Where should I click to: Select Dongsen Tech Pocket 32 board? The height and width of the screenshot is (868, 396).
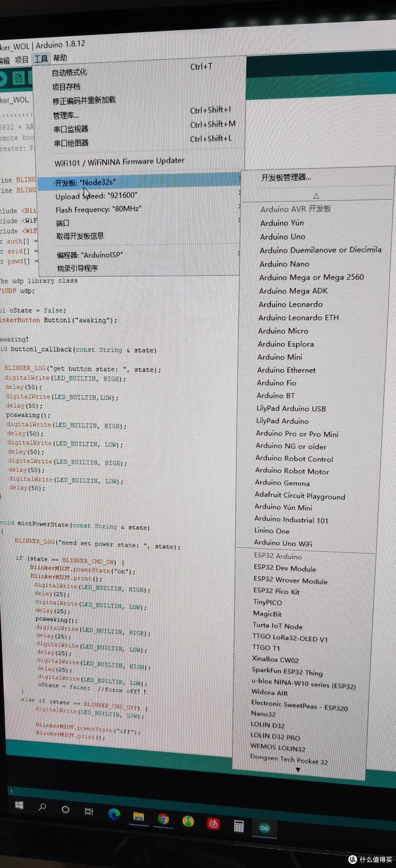(x=289, y=759)
